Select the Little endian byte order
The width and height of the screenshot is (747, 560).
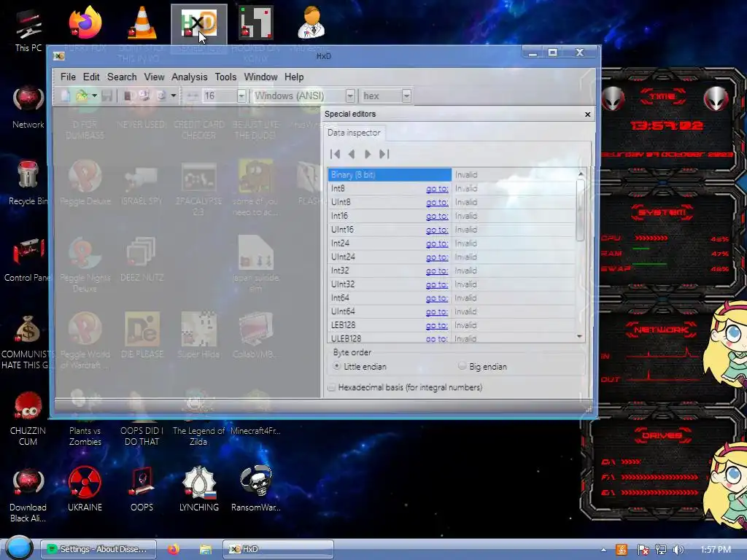click(x=360, y=367)
